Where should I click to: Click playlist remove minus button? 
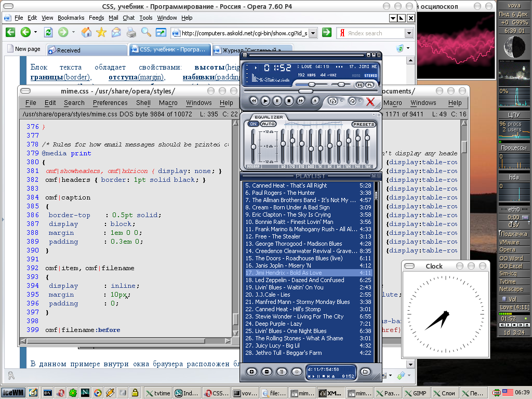pos(267,372)
